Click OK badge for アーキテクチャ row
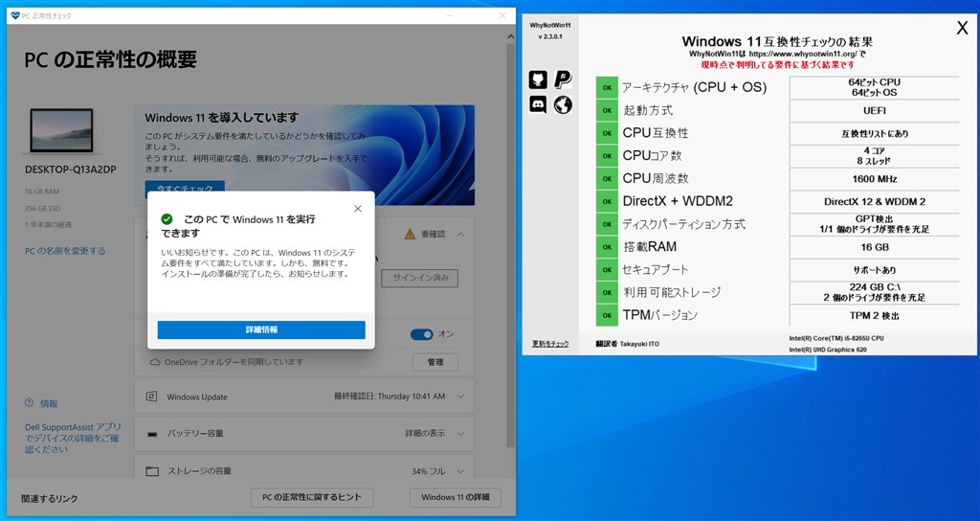 (607, 87)
